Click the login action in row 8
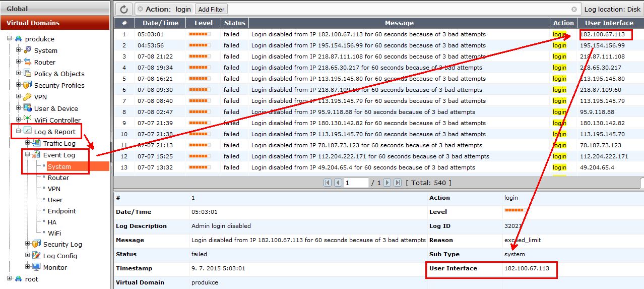644x289 pixels. [x=559, y=112]
